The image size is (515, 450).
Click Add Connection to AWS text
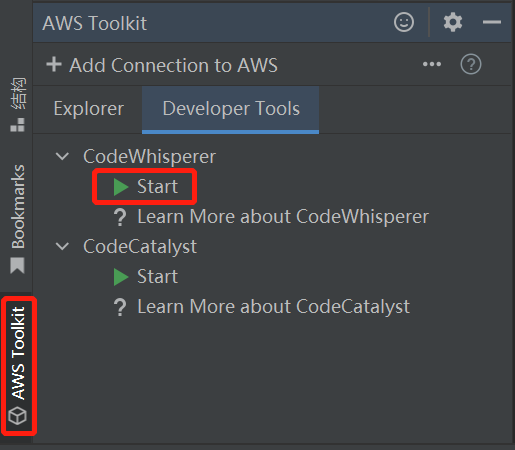click(173, 65)
